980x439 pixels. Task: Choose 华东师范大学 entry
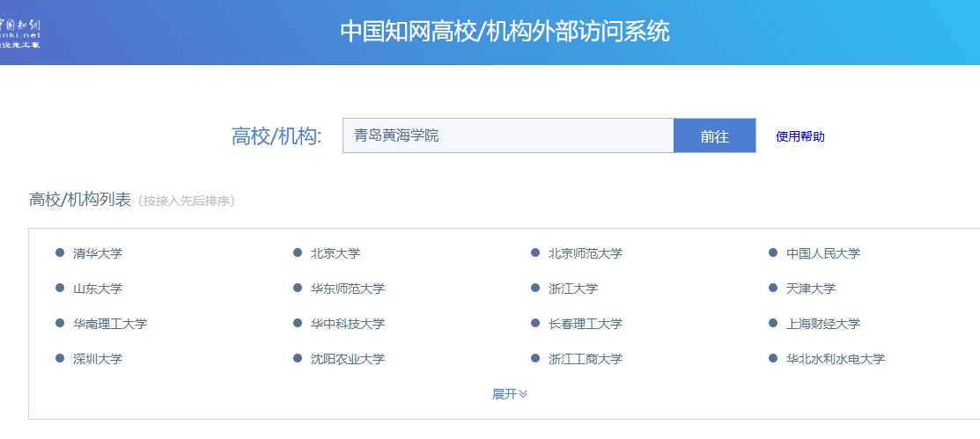[347, 289]
